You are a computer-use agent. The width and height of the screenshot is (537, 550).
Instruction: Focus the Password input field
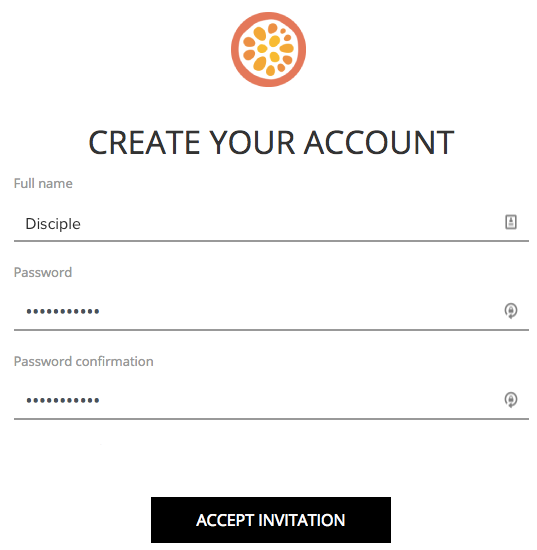271,312
